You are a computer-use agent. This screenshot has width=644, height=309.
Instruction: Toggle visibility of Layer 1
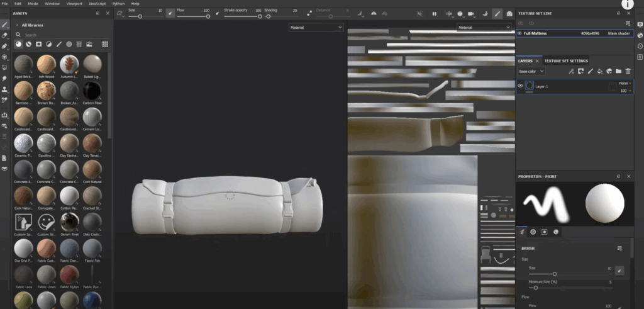pos(520,86)
